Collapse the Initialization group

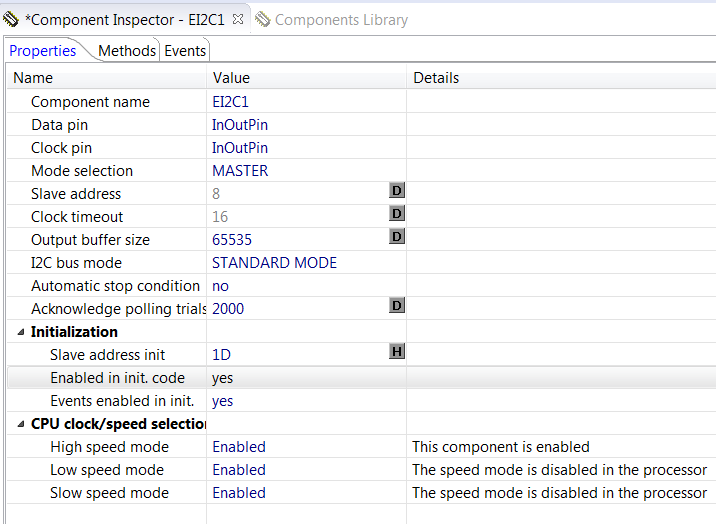(21, 332)
